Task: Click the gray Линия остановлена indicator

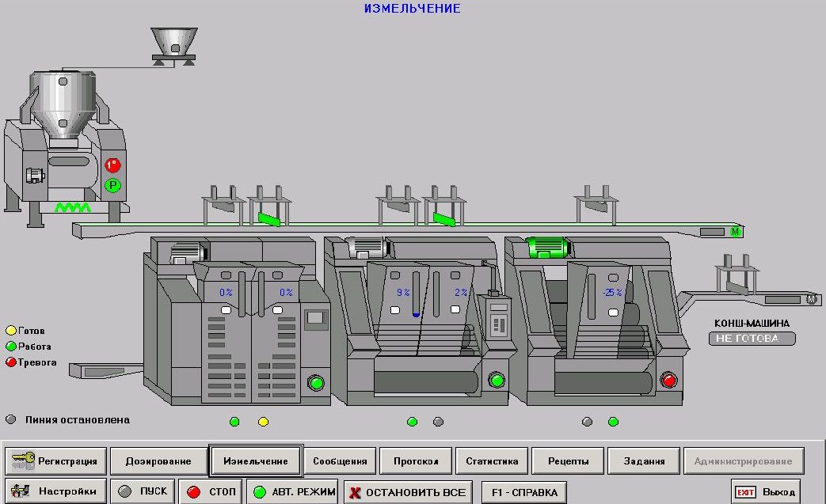Action: [x=10, y=419]
